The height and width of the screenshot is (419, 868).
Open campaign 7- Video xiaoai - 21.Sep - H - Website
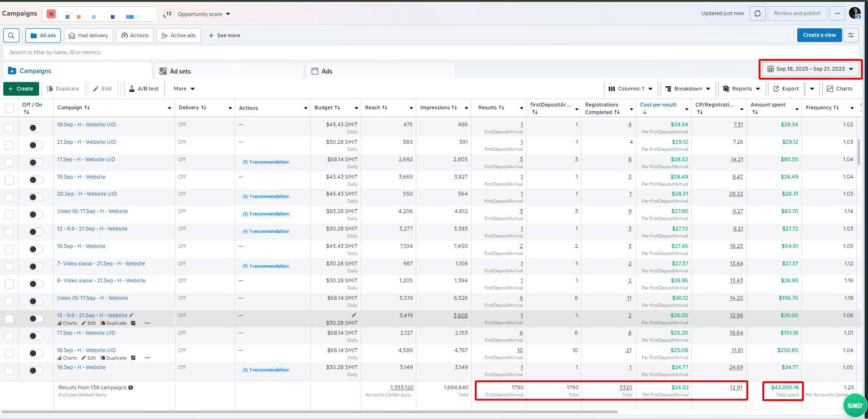101,263
